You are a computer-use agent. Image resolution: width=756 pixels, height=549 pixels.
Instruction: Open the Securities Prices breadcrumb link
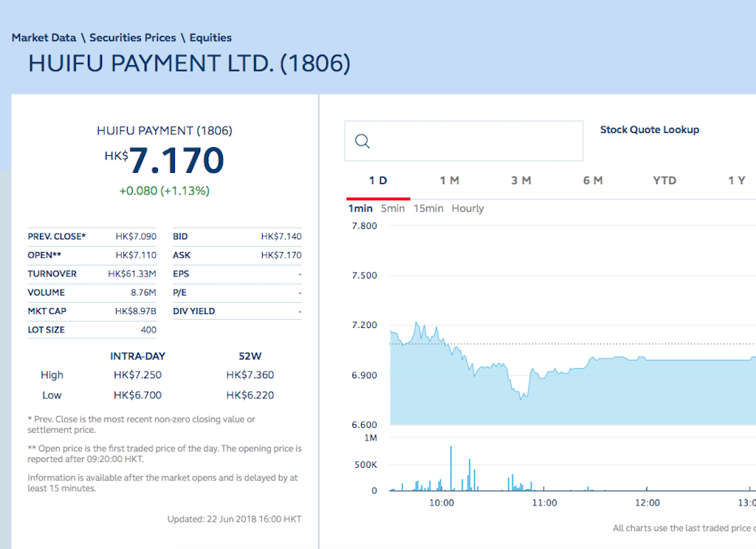(133, 38)
